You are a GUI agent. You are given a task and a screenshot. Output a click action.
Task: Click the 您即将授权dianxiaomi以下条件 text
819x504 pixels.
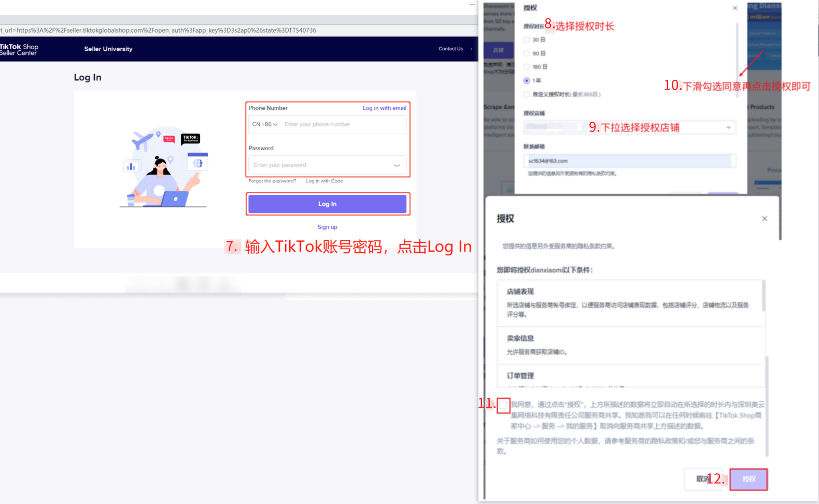point(545,270)
